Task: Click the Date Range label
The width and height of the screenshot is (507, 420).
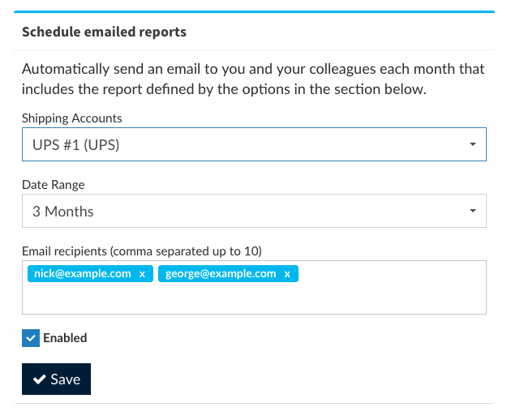Action: [54, 185]
